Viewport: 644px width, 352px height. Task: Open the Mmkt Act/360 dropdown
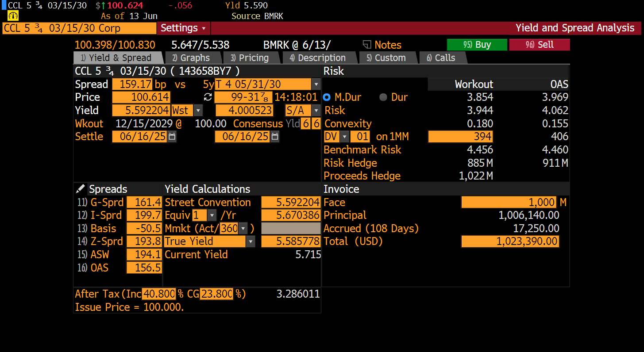pos(243,229)
